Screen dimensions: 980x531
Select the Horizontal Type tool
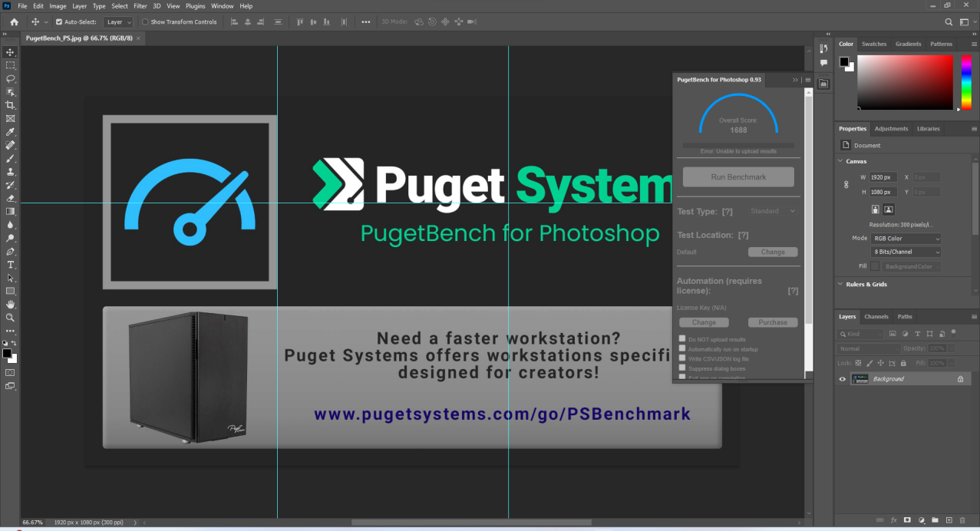pos(10,264)
